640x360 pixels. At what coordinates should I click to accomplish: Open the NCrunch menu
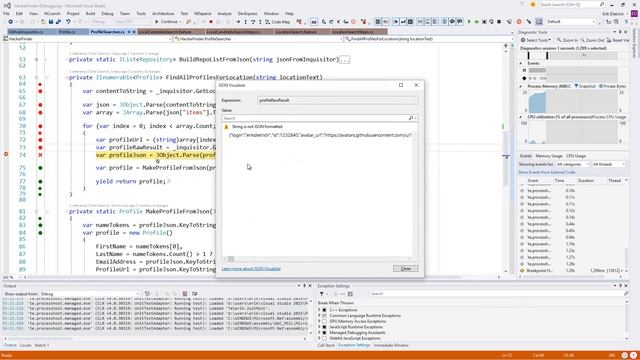52,13
